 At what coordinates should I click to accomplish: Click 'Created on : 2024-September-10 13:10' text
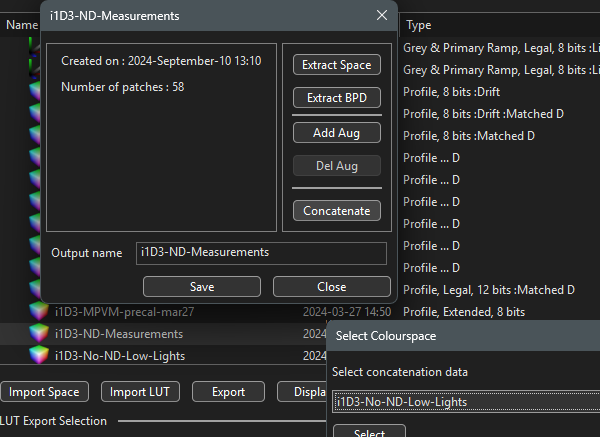(161, 61)
